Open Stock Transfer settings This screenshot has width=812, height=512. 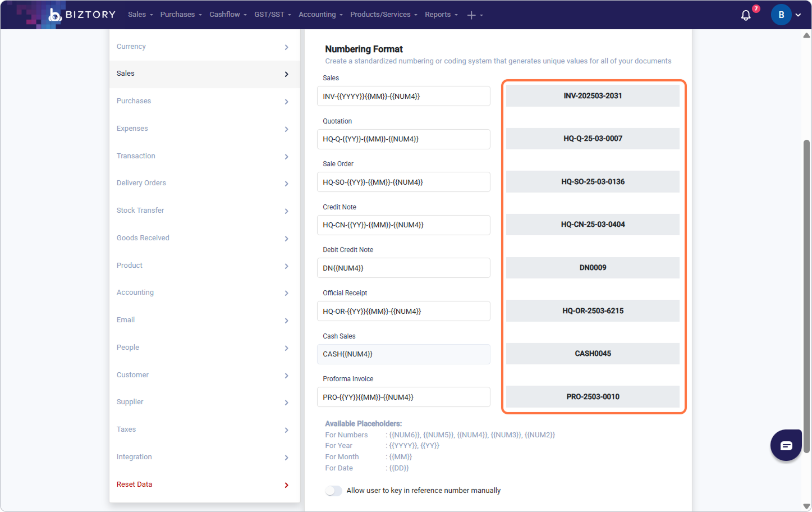(x=205, y=211)
